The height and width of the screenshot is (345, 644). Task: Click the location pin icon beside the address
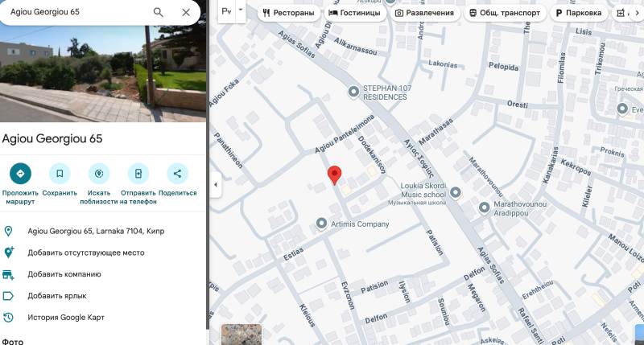[8, 231]
